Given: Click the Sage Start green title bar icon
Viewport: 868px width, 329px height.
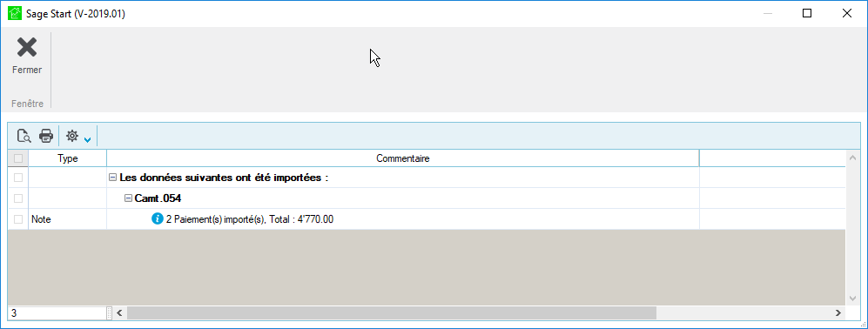Looking at the screenshot, I should click(x=15, y=13).
